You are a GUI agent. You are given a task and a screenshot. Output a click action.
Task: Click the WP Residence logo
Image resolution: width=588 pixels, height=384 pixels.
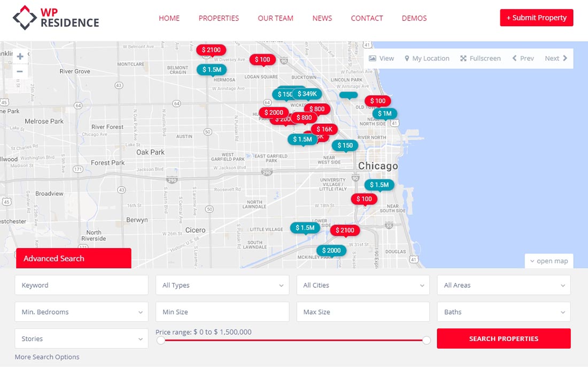pos(56,18)
